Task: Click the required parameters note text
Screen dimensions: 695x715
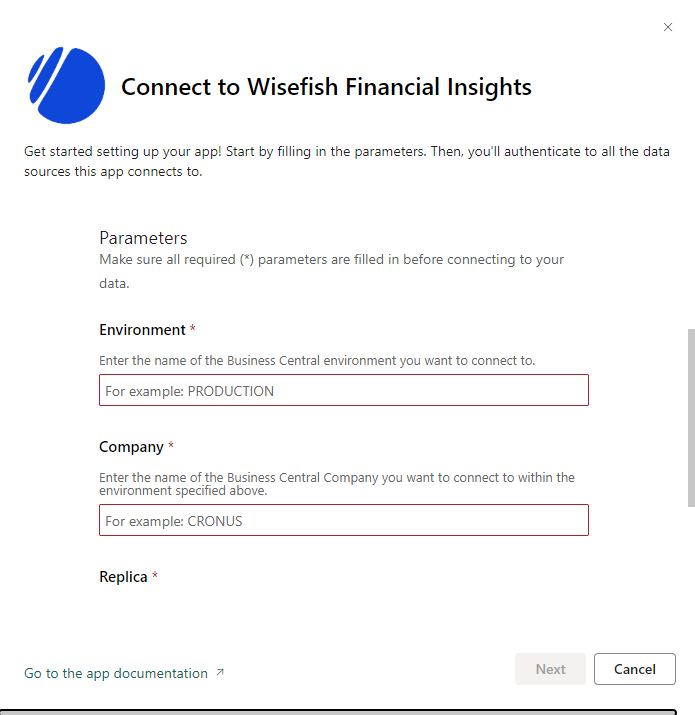Action: point(331,271)
